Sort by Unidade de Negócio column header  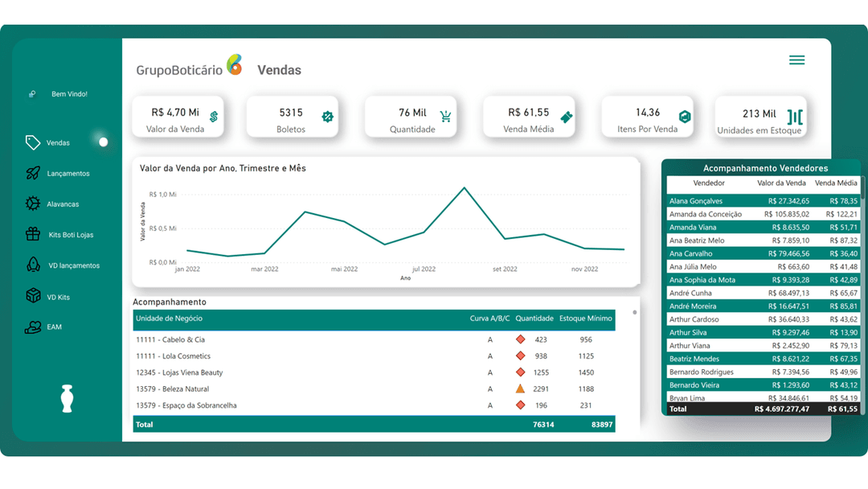point(169,318)
